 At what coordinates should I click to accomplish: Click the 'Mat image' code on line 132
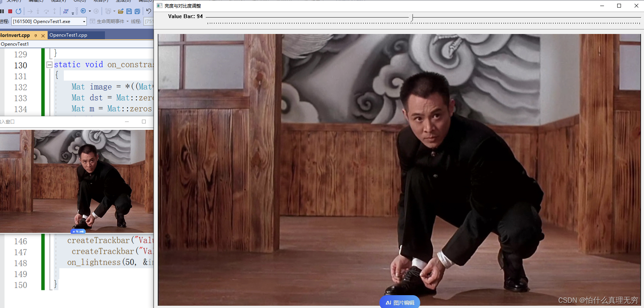click(92, 87)
